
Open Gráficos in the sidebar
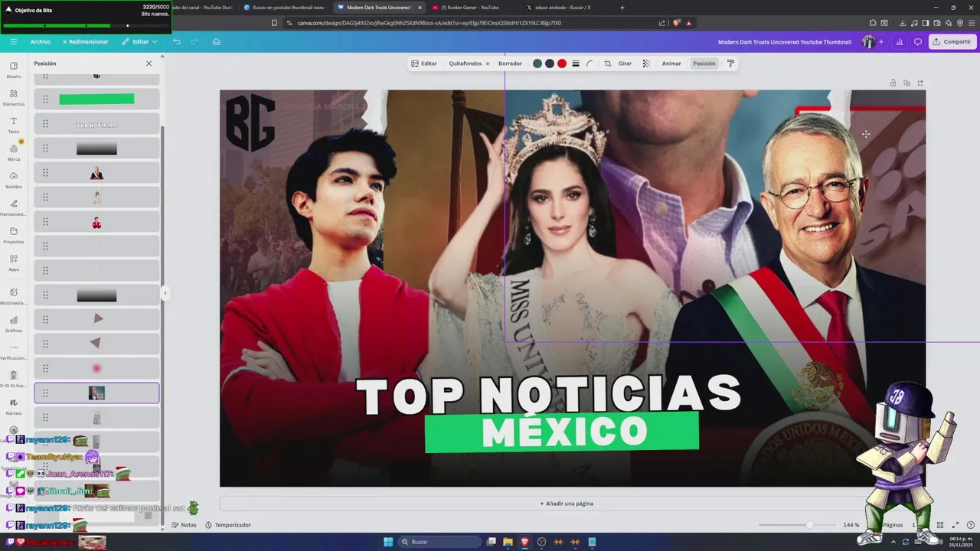point(14,324)
